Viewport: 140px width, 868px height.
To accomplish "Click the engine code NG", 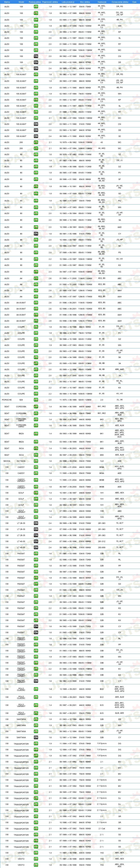I will pos(119,272).
